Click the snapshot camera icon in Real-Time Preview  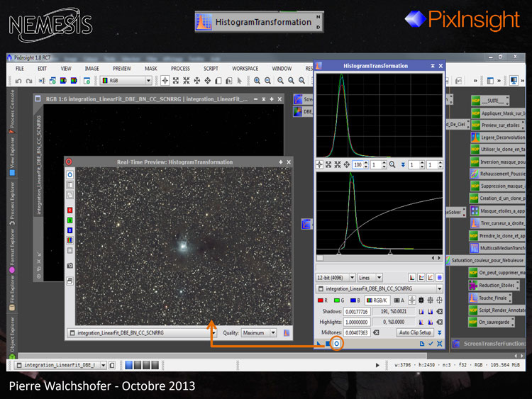pos(70,266)
